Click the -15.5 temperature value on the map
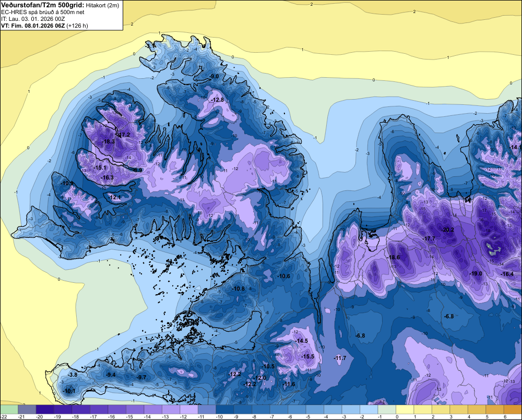Viewport: 522px width, 420px height. (x=307, y=356)
